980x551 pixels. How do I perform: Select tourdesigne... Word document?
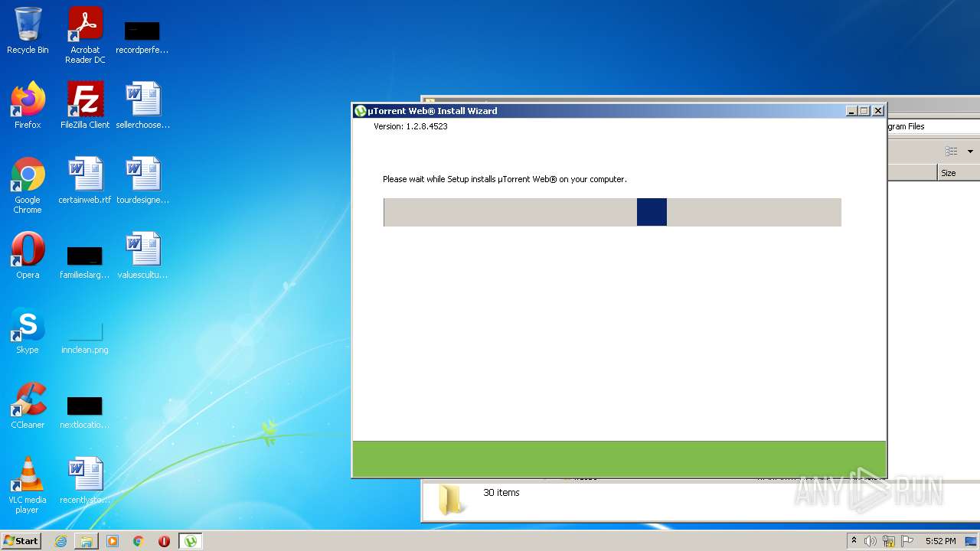point(142,181)
